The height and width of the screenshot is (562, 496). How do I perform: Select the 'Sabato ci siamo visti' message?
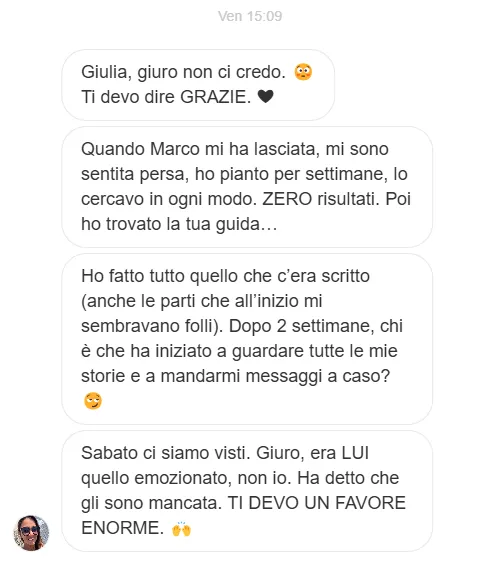[x=247, y=491]
